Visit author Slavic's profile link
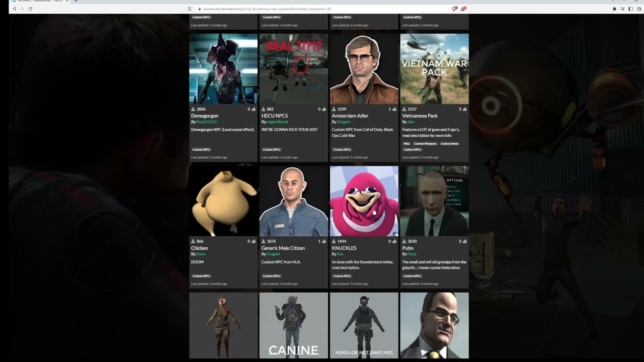This screenshot has width=644, height=362. coord(201,254)
